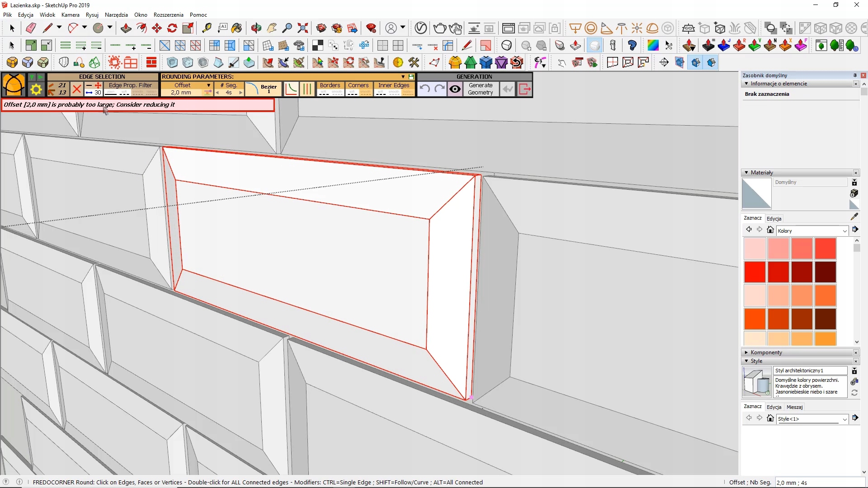This screenshot has width=868, height=488.
Task: Click the Generate Geometry button
Action: coord(480,89)
